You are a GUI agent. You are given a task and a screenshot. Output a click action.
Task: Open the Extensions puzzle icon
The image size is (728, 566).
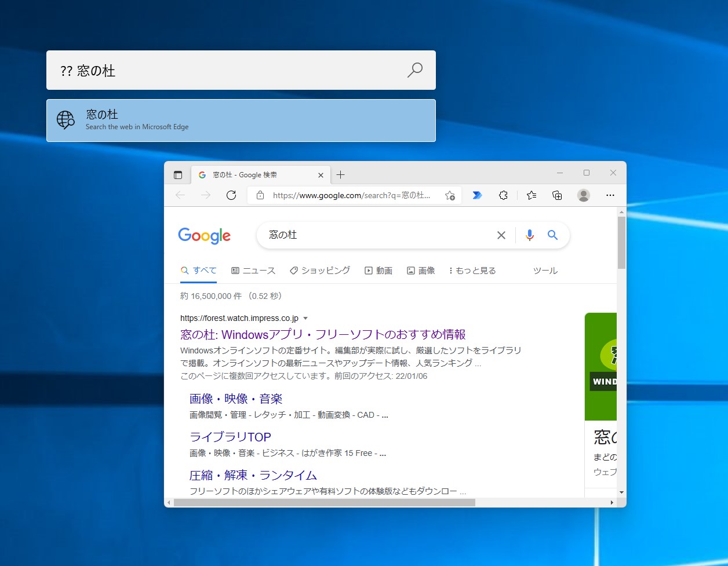[503, 195]
